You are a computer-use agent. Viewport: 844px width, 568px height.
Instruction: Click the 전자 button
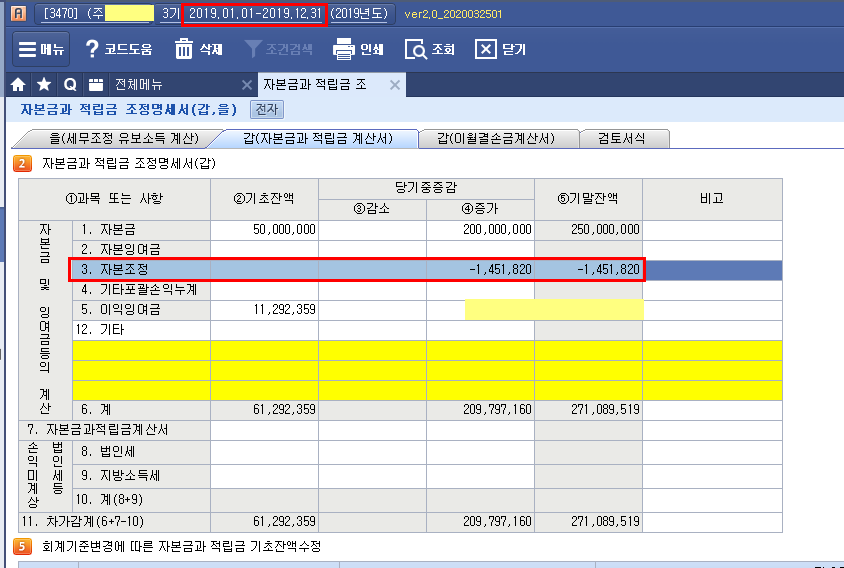pos(266,110)
